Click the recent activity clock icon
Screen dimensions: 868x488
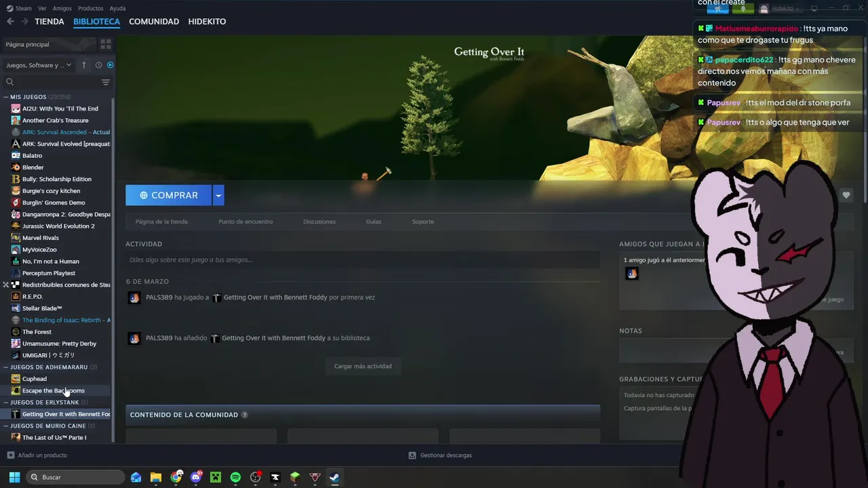point(98,65)
